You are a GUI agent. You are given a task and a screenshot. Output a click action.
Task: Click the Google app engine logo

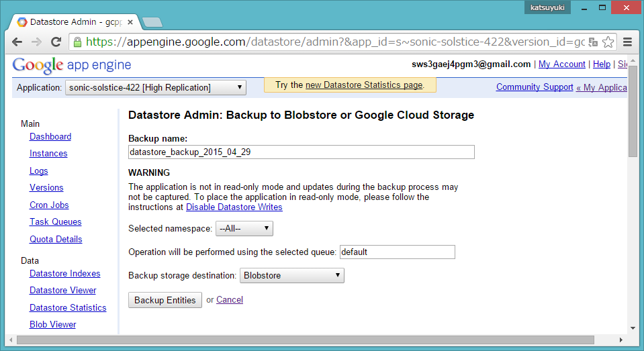tap(72, 65)
